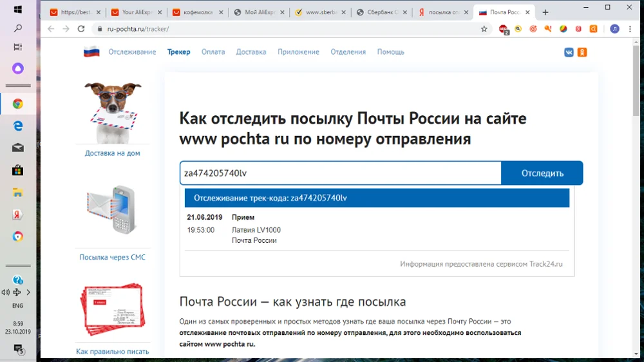The image size is (644, 362).
Task: Reload the ru-pochta tracker page
Action: [81, 29]
